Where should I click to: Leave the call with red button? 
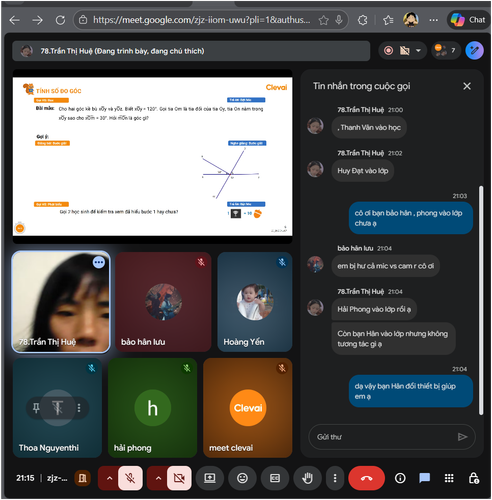pos(367,478)
